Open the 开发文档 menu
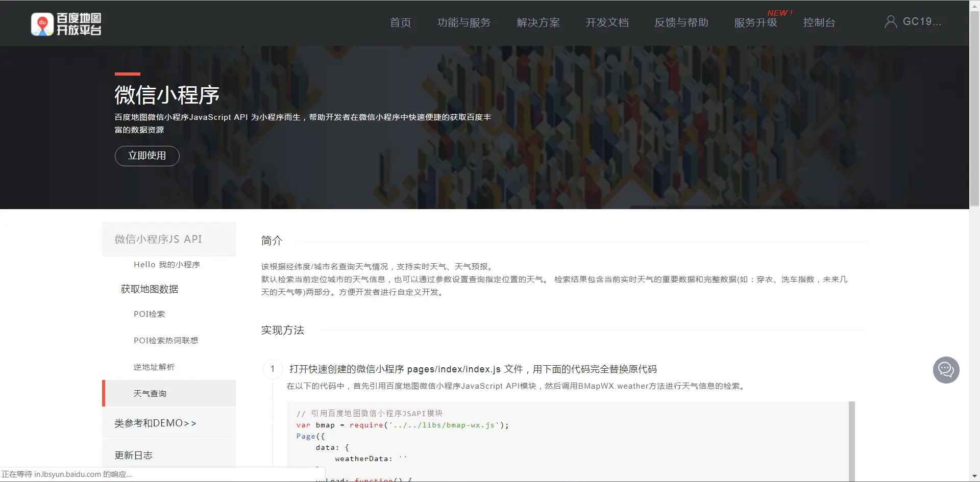 point(607,22)
